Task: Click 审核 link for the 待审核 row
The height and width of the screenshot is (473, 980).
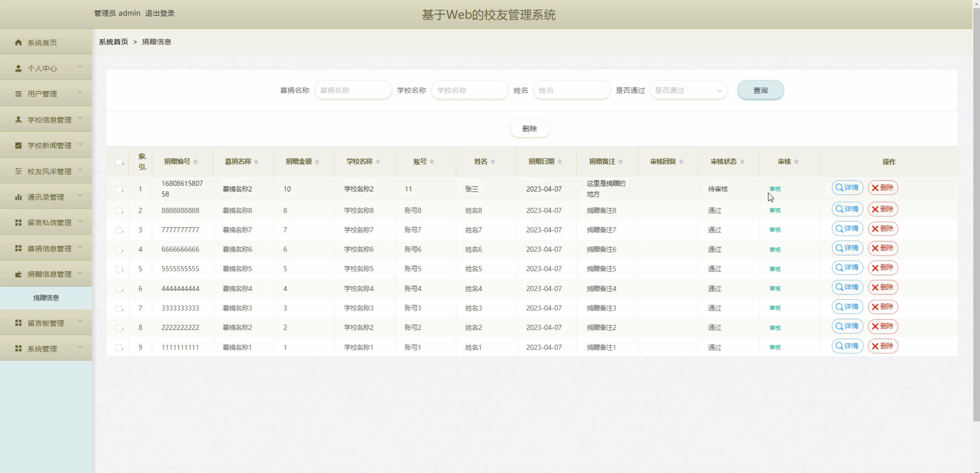Action: coord(775,189)
